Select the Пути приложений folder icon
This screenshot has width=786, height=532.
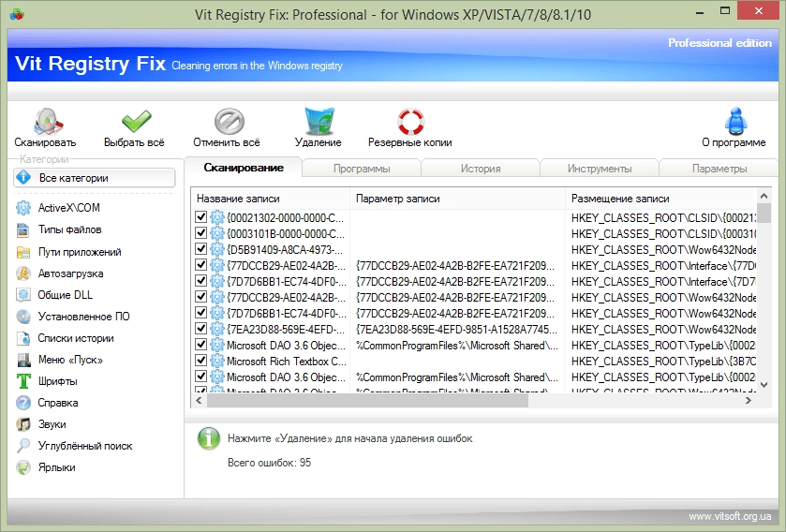(23, 252)
